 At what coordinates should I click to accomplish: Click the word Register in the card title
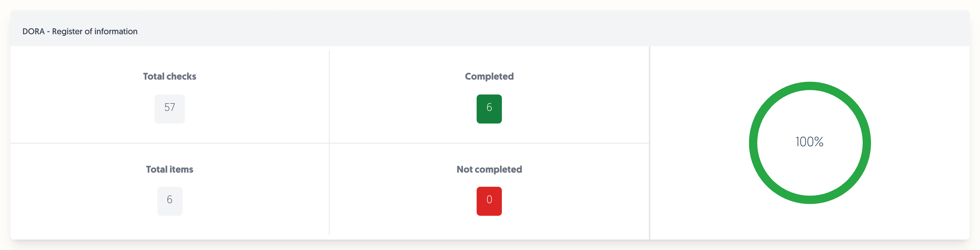coord(67,31)
